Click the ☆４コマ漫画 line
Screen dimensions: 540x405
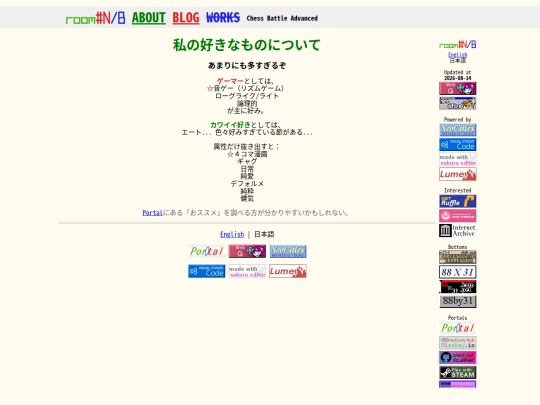(x=247, y=154)
